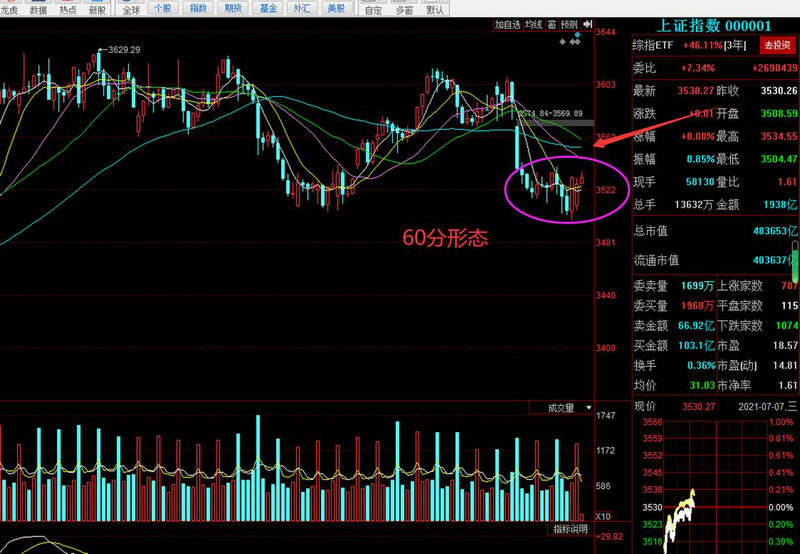Click the 60分形态 text annotation

(x=445, y=238)
